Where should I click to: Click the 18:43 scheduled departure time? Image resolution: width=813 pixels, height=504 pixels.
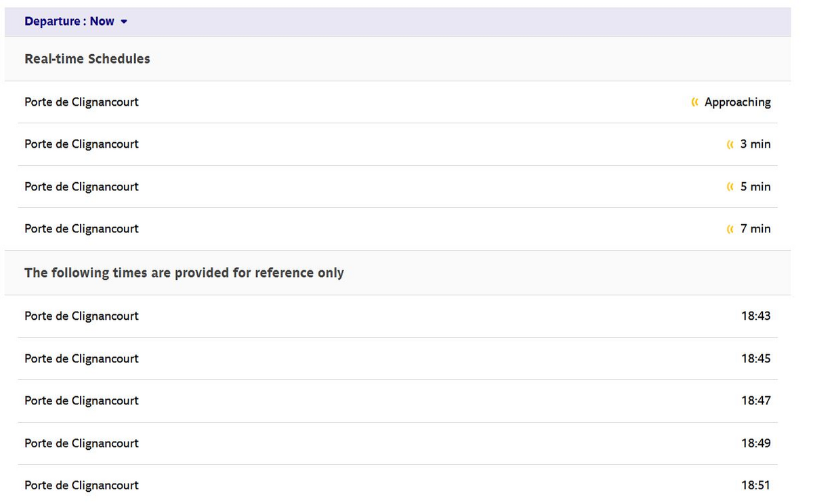755,316
